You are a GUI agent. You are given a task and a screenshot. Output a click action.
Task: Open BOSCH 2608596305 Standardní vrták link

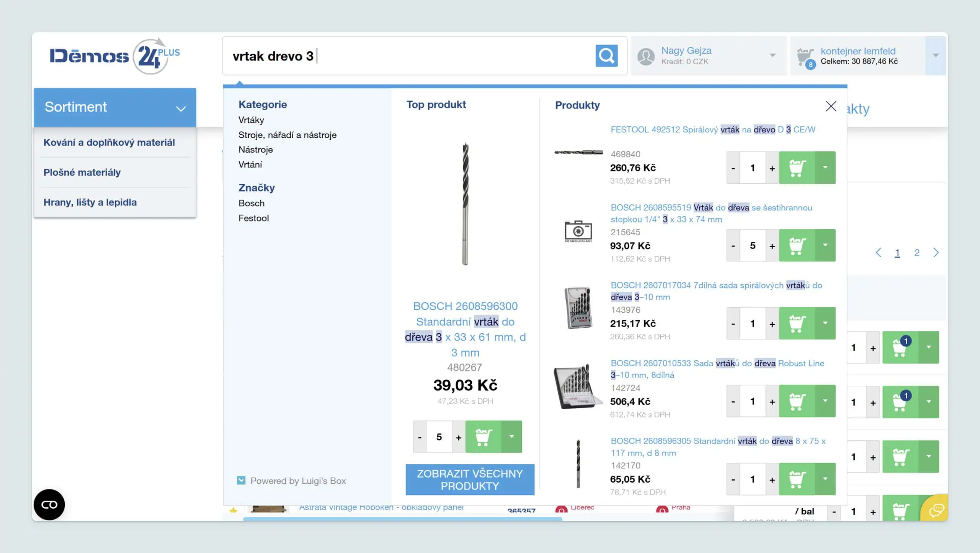point(718,447)
